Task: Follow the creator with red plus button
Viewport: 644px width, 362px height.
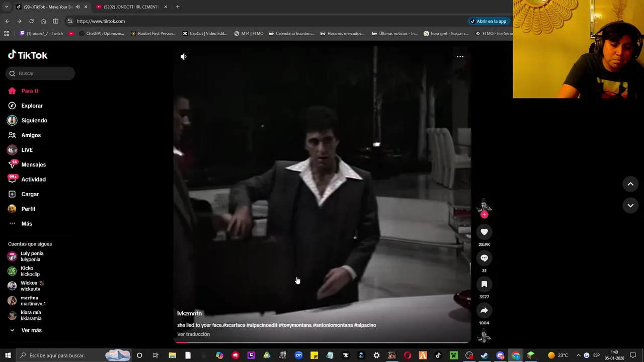Action: pyautogui.click(x=484, y=215)
